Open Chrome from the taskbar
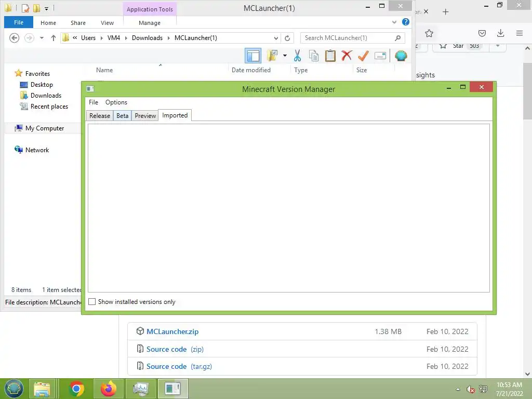The image size is (532, 399). [76, 389]
